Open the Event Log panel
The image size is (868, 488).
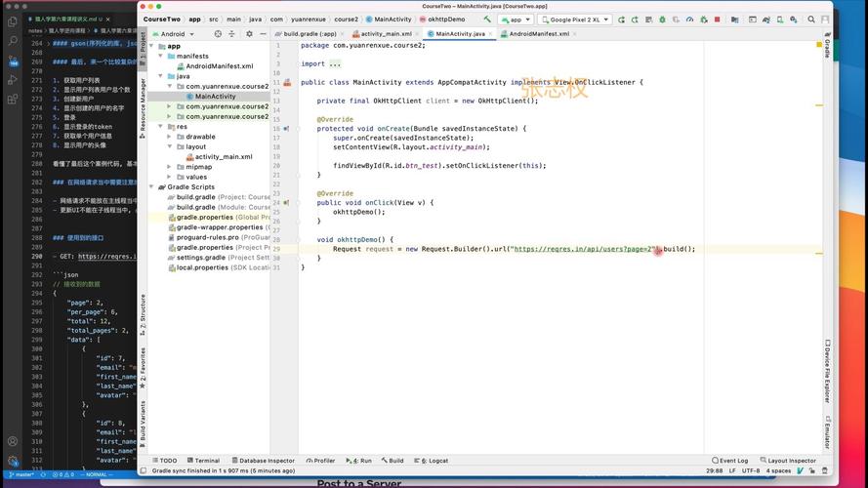point(728,461)
